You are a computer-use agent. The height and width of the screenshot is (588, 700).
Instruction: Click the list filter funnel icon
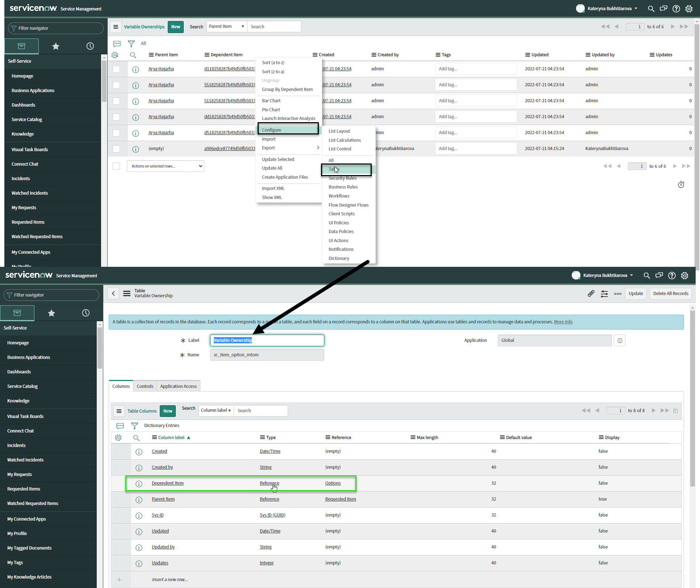(131, 44)
